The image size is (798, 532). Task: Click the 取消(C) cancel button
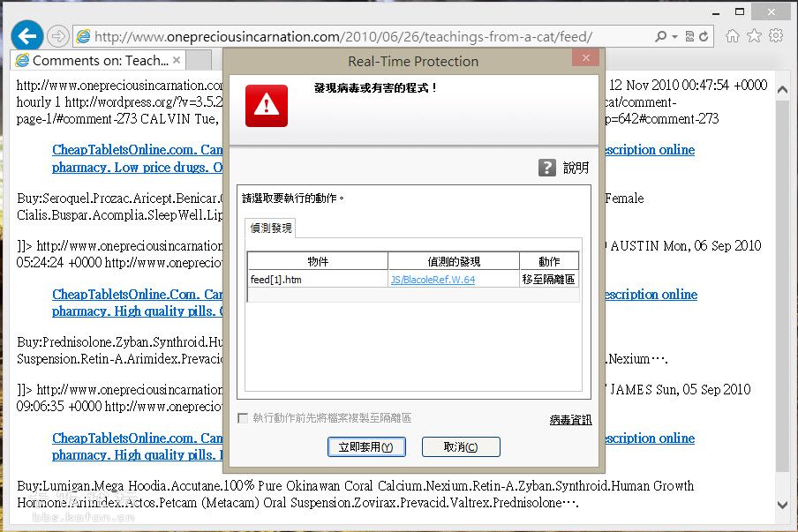click(x=461, y=447)
